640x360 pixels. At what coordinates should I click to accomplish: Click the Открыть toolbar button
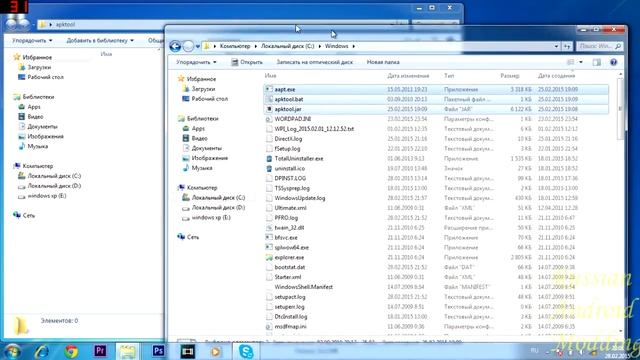tap(247, 62)
